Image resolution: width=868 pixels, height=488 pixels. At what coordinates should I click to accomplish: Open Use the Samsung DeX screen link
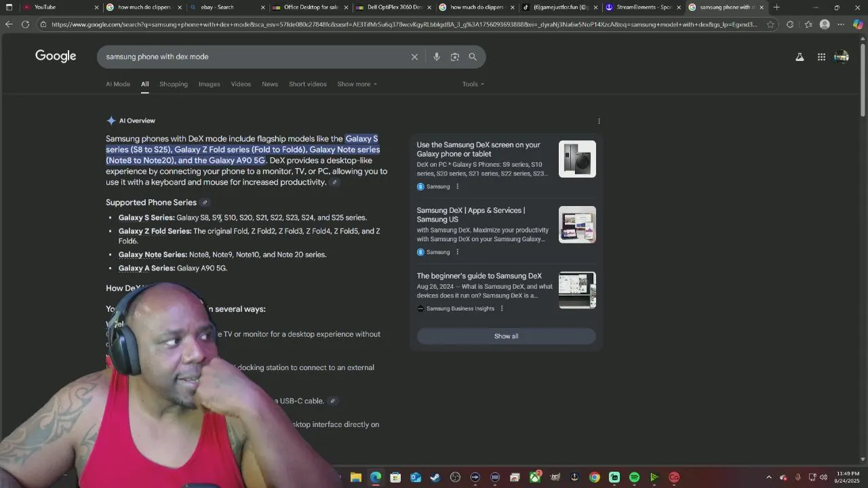point(479,149)
